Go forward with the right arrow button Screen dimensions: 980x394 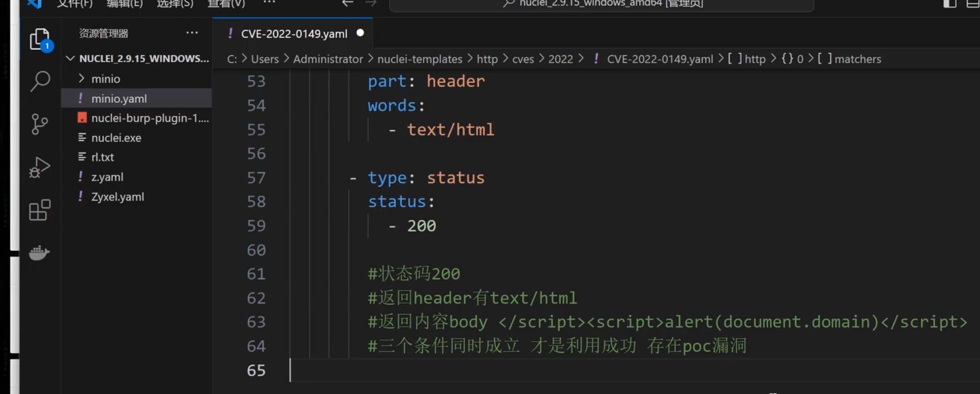[x=371, y=4]
